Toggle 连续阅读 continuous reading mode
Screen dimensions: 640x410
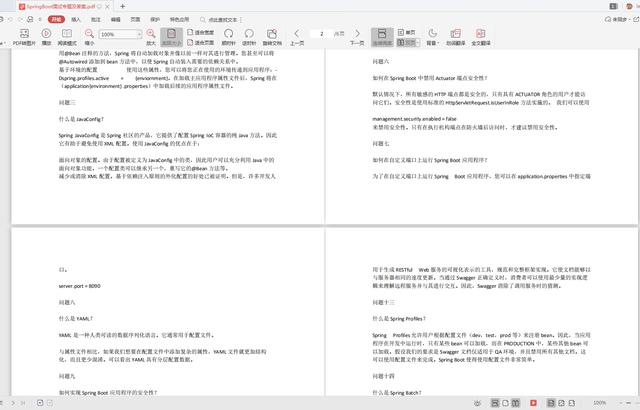click(382, 37)
